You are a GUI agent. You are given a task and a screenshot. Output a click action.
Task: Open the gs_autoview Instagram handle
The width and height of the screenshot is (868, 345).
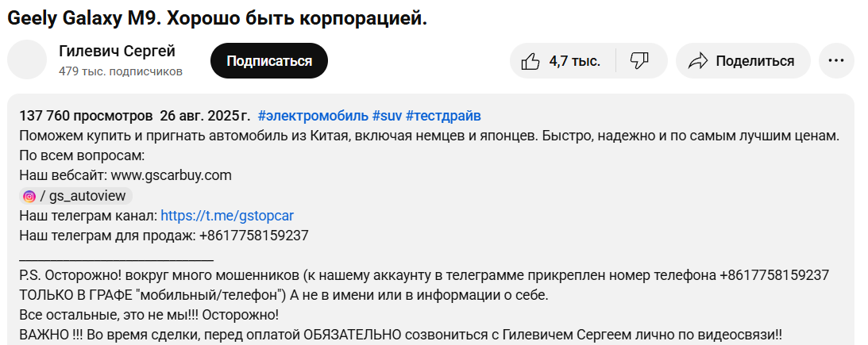[84, 196]
